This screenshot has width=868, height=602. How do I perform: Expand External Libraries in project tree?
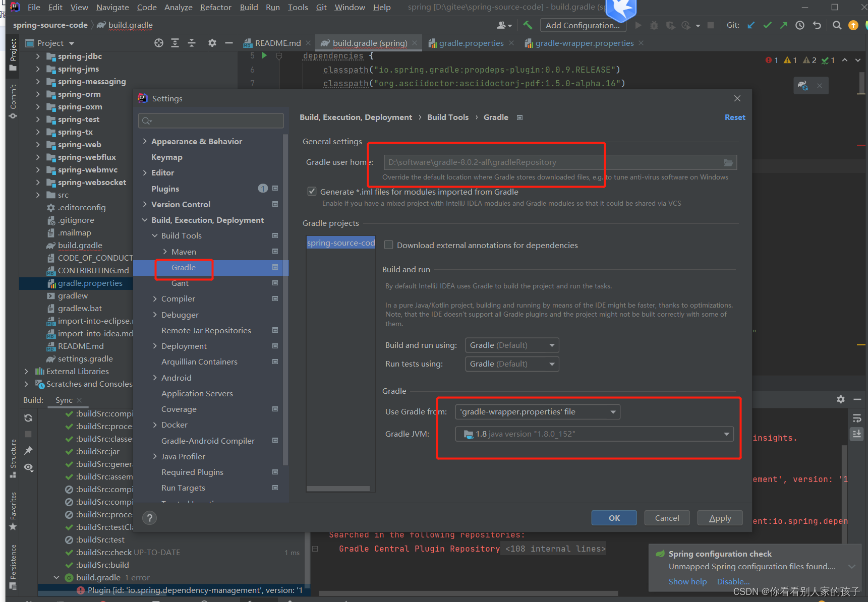coord(26,372)
